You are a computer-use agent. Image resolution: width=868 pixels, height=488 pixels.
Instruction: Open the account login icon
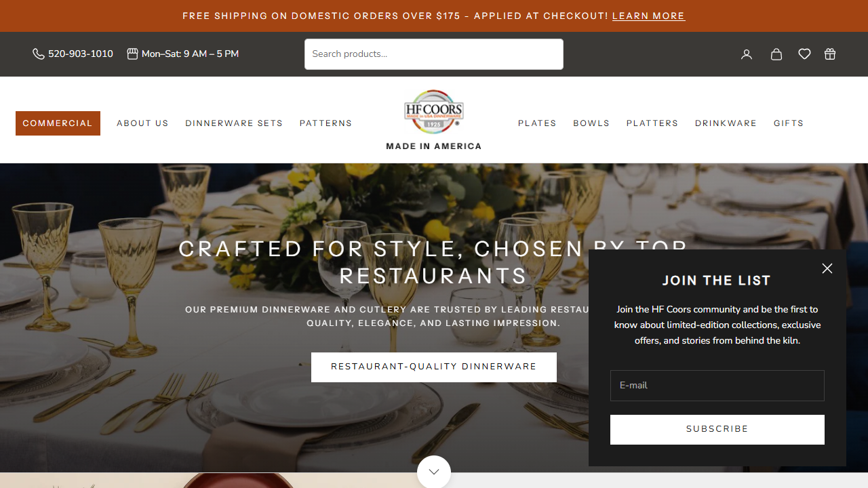tap(747, 54)
